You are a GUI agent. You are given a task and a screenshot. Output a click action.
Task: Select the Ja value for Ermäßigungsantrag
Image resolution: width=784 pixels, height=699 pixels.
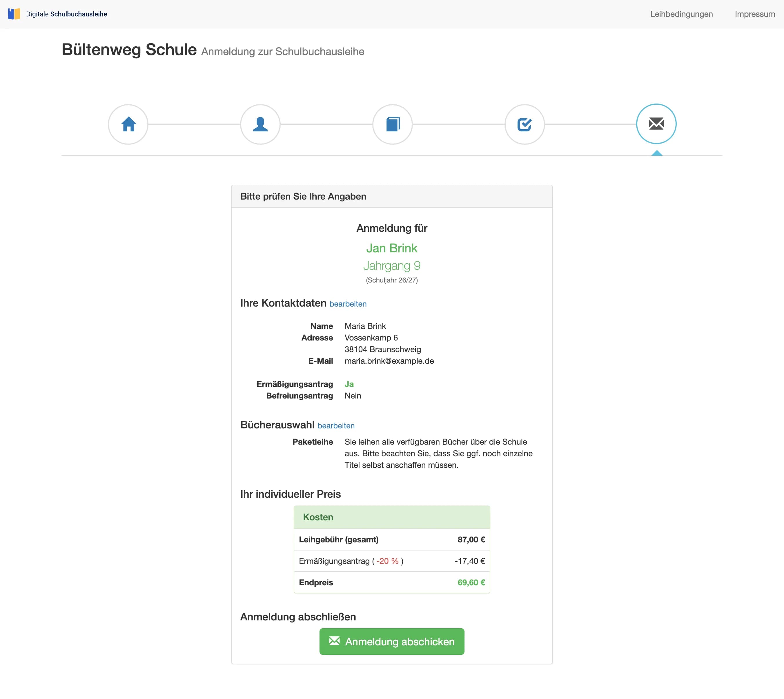tap(349, 384)
